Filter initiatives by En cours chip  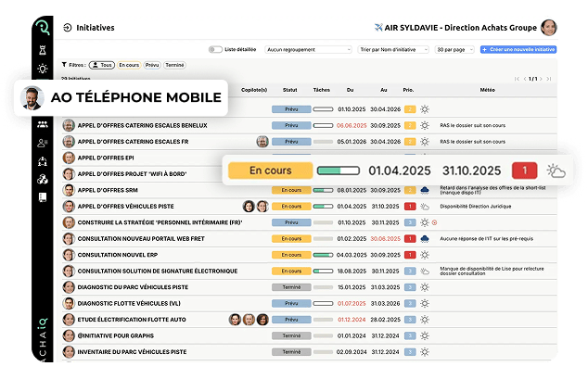click(x=130, y=65)
